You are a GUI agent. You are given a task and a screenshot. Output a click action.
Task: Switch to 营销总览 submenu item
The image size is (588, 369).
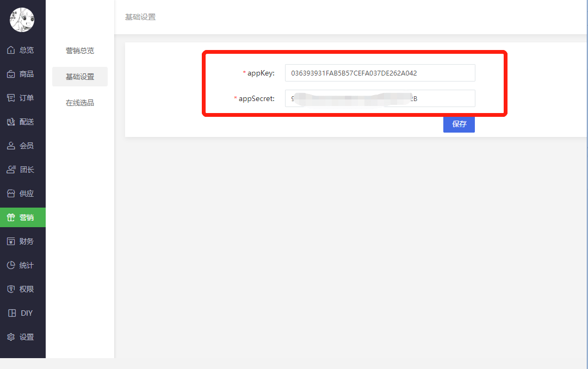click(x=80, y=51)
